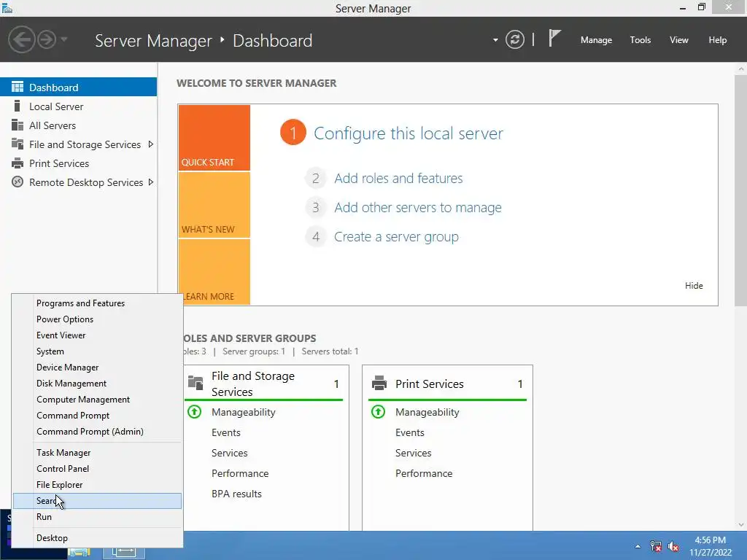This screenshot has width=747, height=560.
Task: Select the LEARN MORE tile
Action: tap(214, 272)
